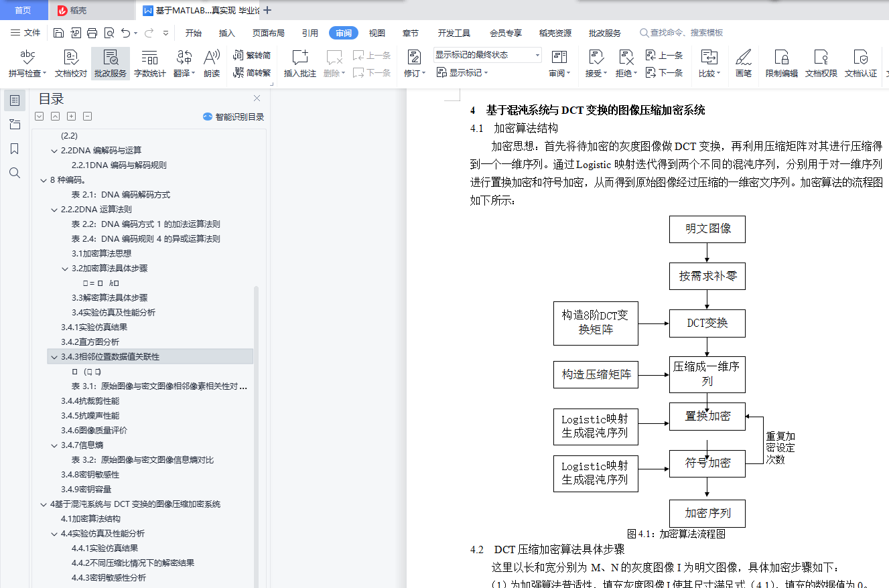
Task: Switch to the 首页 window tab
Action: (x=23, y=10)
